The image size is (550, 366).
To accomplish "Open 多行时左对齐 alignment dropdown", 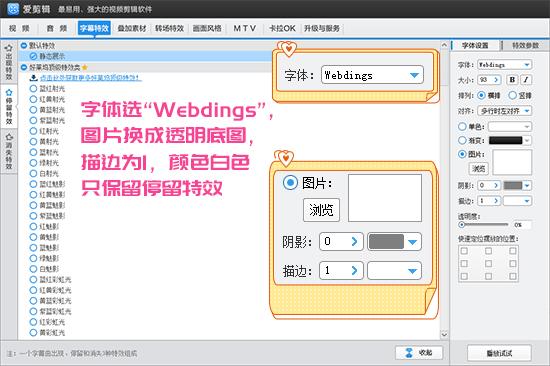I will 505,111.
